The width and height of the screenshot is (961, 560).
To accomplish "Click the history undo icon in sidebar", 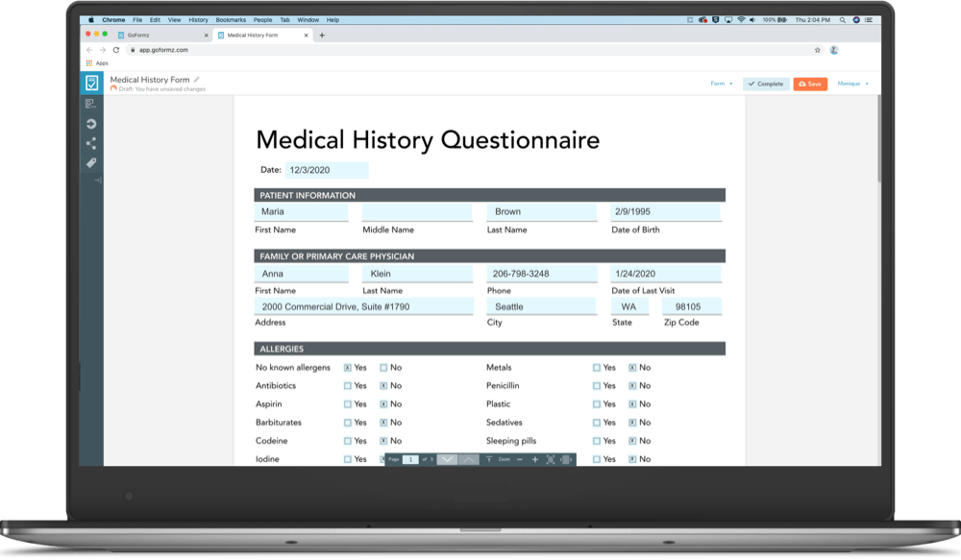I will pos(92,123).
